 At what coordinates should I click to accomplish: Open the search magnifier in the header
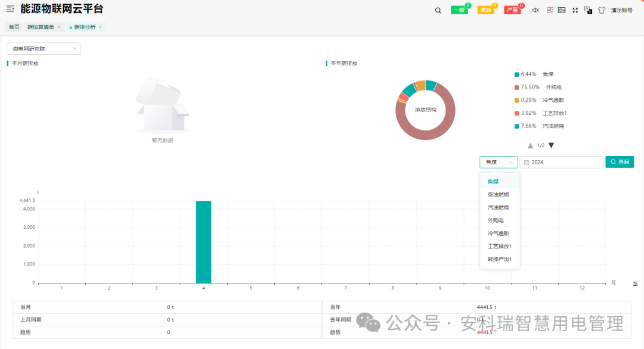[438, 10]
